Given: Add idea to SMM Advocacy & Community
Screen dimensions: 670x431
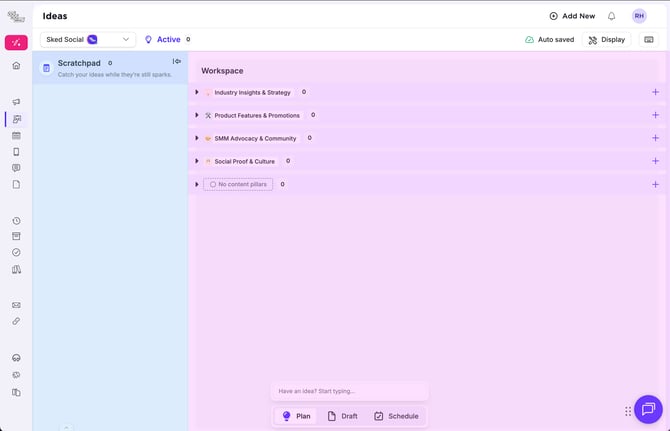Looking at the screenshot, I should point(655,138).
